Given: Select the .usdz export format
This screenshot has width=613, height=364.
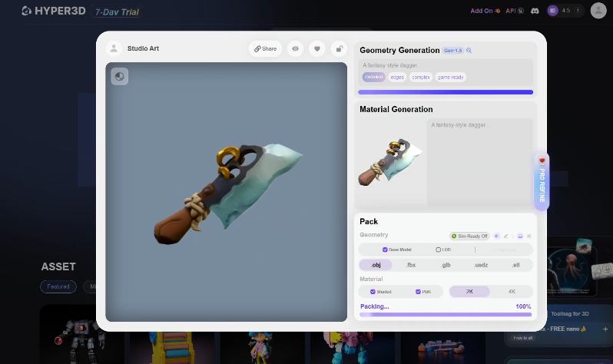Looking at the screenshot, I should click(x=481, y=265).
